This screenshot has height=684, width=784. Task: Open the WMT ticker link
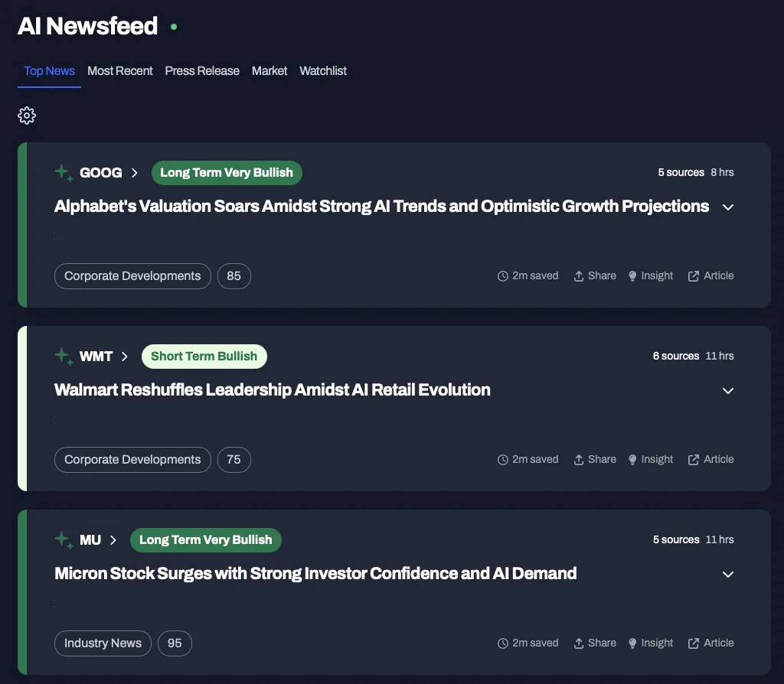click(x=96, y=357)
